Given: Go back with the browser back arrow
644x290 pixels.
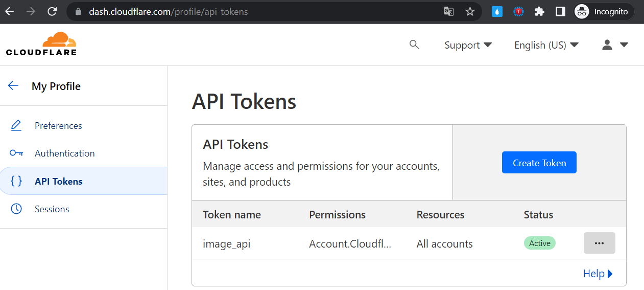Looking at the screenshot, I should (x=10, y=11).
